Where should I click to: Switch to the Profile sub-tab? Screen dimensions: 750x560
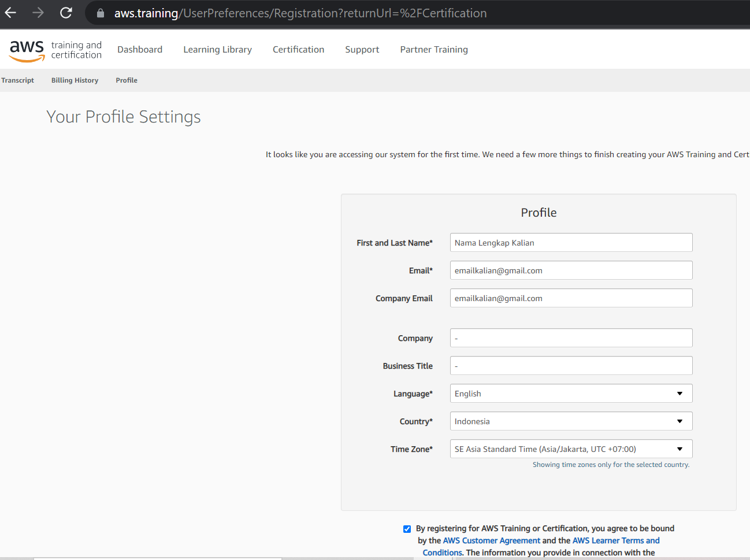127,80
